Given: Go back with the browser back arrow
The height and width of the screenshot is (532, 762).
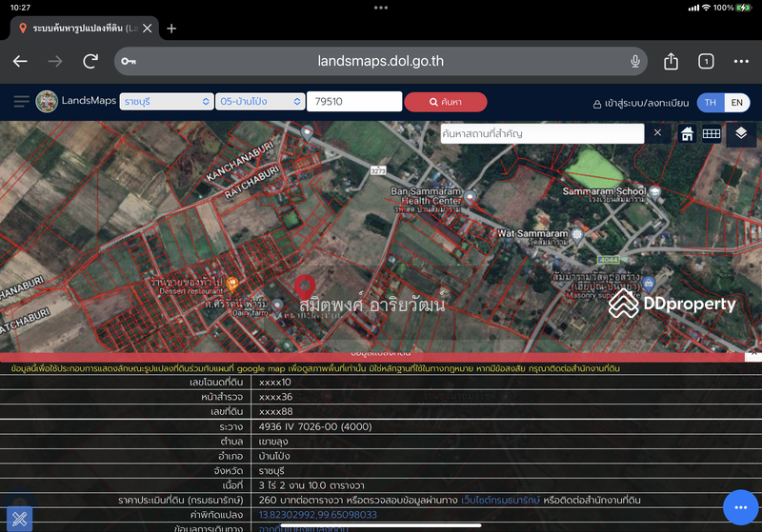Looking at the screenshot, I should tap(20, 61).
